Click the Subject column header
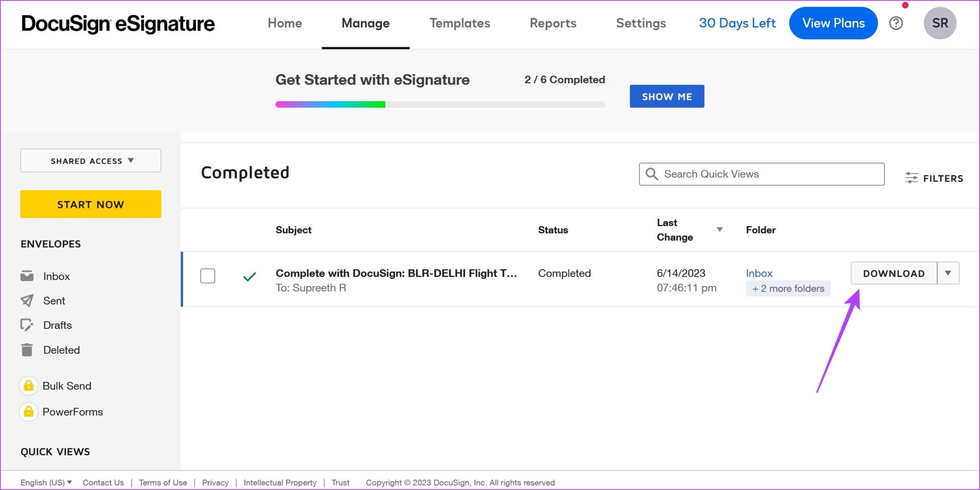980x490 pixels. (293, 229)
